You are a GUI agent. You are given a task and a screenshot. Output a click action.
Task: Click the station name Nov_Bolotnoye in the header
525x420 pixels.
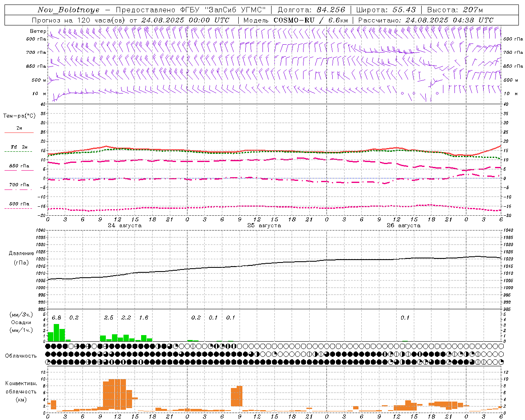pos(68,10)
